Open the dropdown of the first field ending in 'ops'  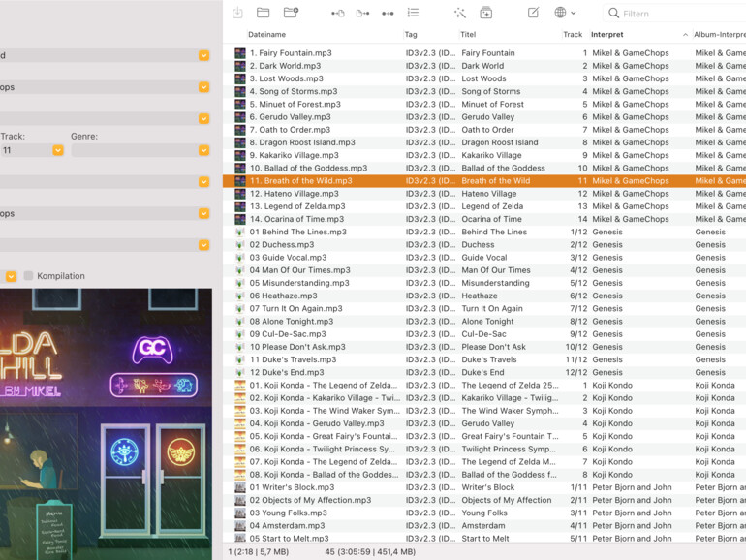(204, 87)
